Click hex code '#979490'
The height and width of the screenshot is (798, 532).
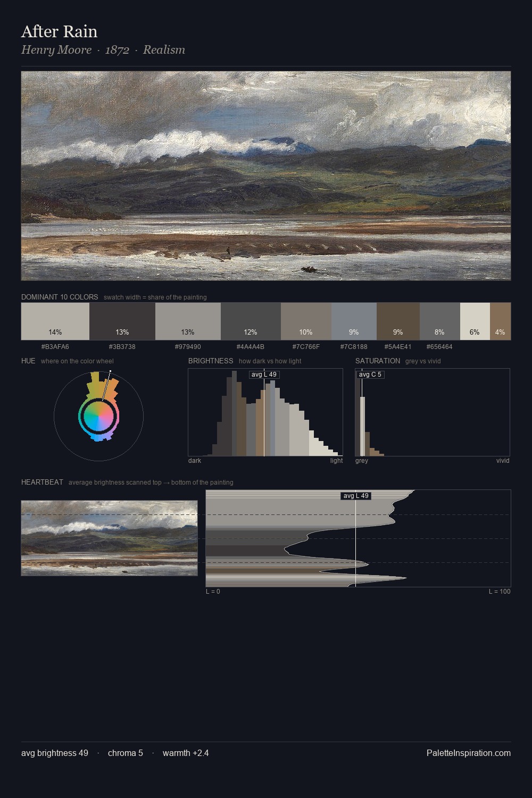[x=188, y=347]
